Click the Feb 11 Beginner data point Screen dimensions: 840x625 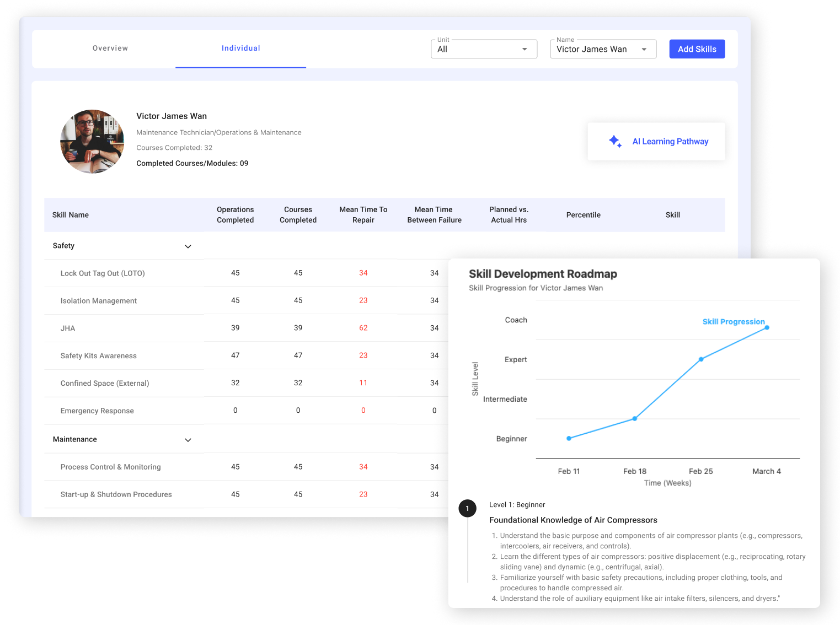[x=569, y=438]
